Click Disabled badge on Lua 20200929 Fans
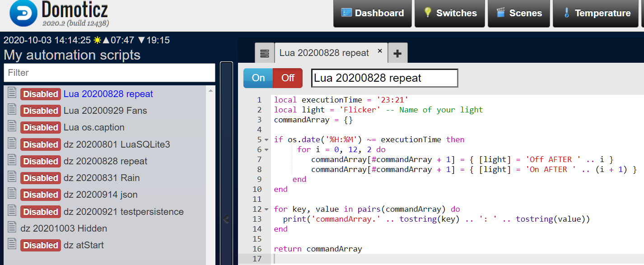Image resolution: width=644 pixels, height=265 pixels. [x=41, y=111]
